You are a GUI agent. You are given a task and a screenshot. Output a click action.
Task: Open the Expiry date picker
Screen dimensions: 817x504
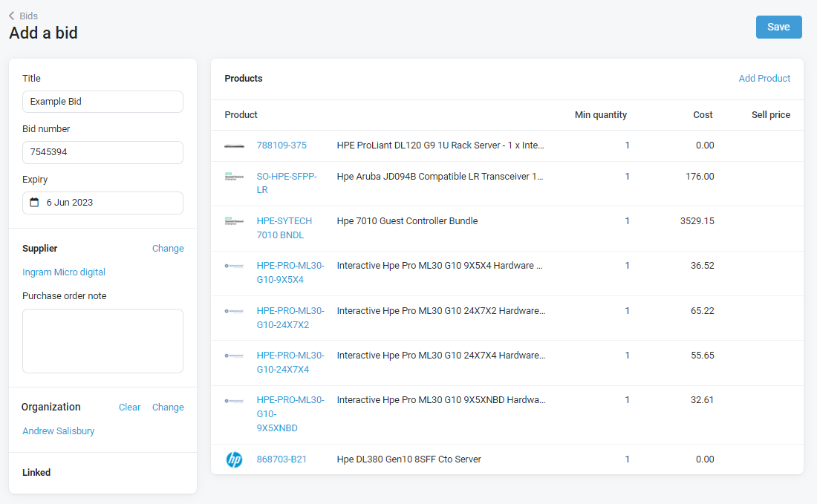[102, 203]
